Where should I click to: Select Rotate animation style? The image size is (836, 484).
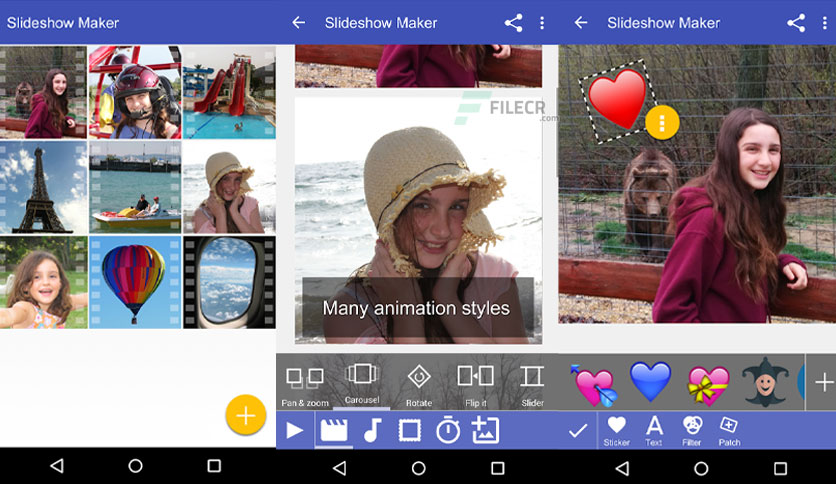pyautogui.click(x=419, y=385)
